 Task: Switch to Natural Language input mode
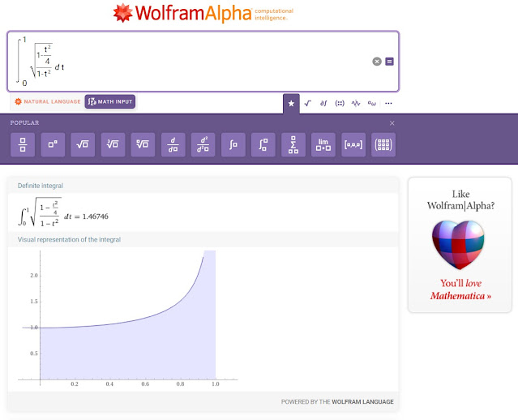pos(48,101)
